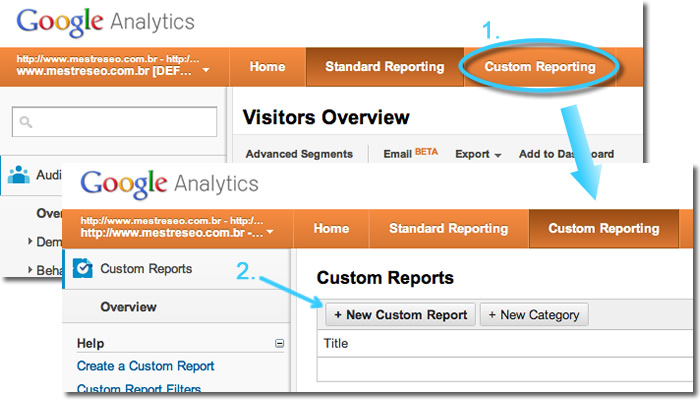Viewport: 700px width, 400px height.
Task: Click Advanced Segments in the Visitors Overview toolbar
Action: click(x=298, y=154)
